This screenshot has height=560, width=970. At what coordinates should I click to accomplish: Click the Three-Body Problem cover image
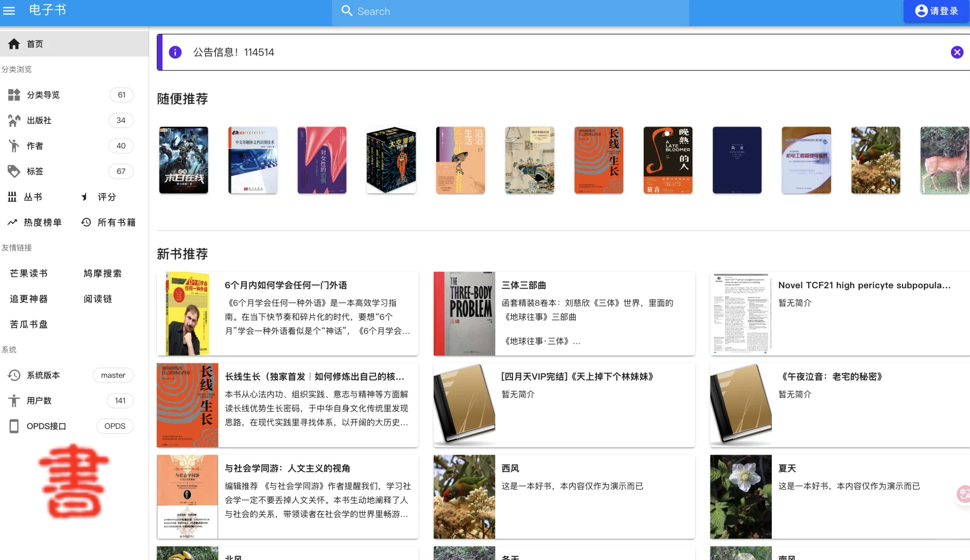[464, 314]
